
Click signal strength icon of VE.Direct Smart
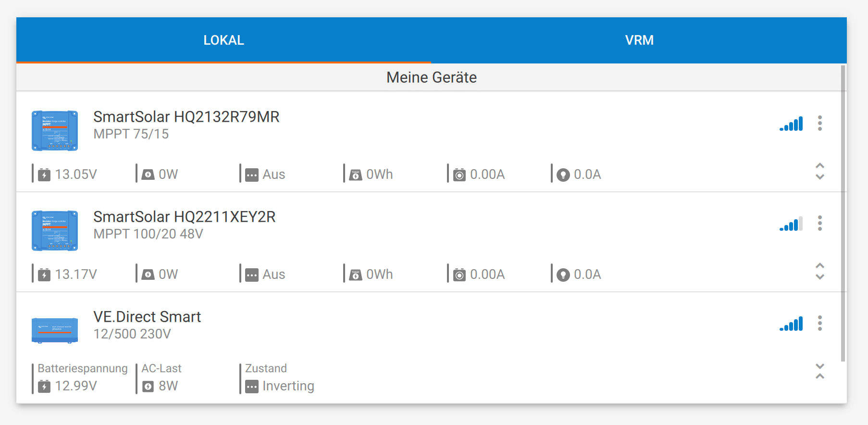coord(791,324)
